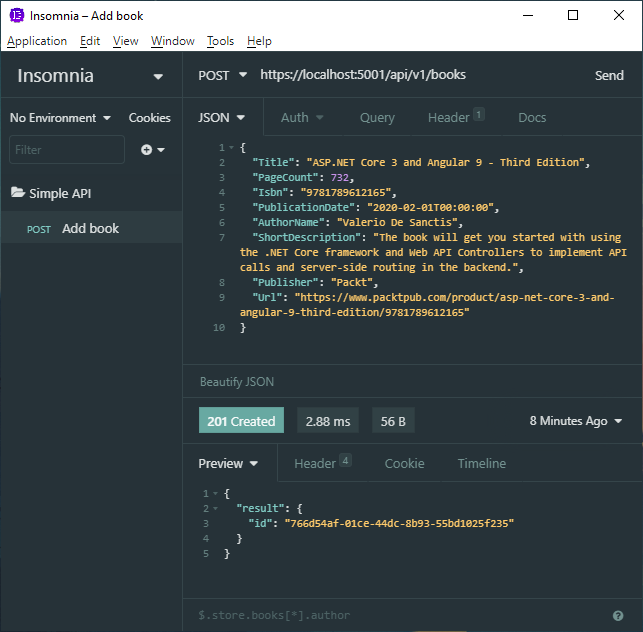Click the AuthorName value "Valerio De Sanctis"
The height and width of the screenshot is (632, 643).
pos(397,222)
